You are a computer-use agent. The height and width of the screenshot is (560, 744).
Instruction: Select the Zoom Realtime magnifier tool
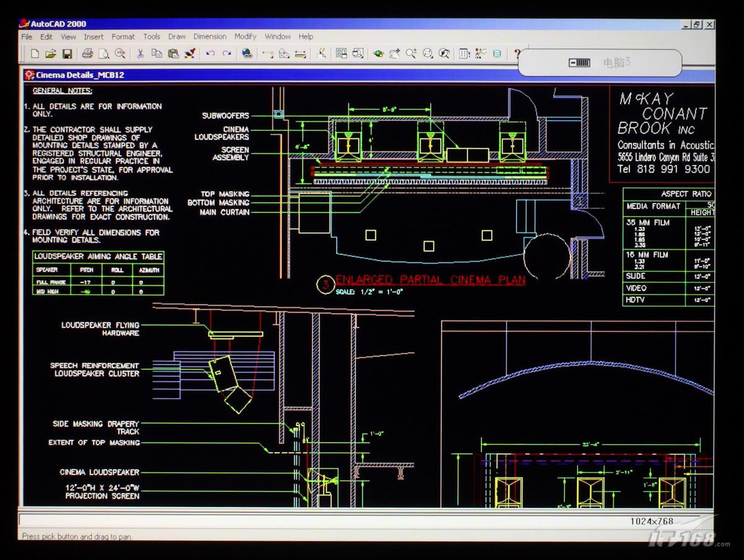[x=411, y=54]
